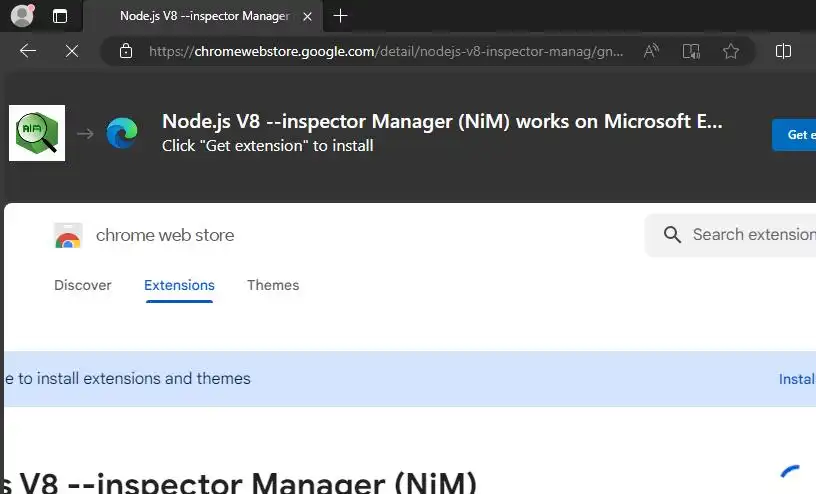The height and width of the screenshot is (494, 816).
Task: Open a new tab with the plus button
Action: [340, 16]
